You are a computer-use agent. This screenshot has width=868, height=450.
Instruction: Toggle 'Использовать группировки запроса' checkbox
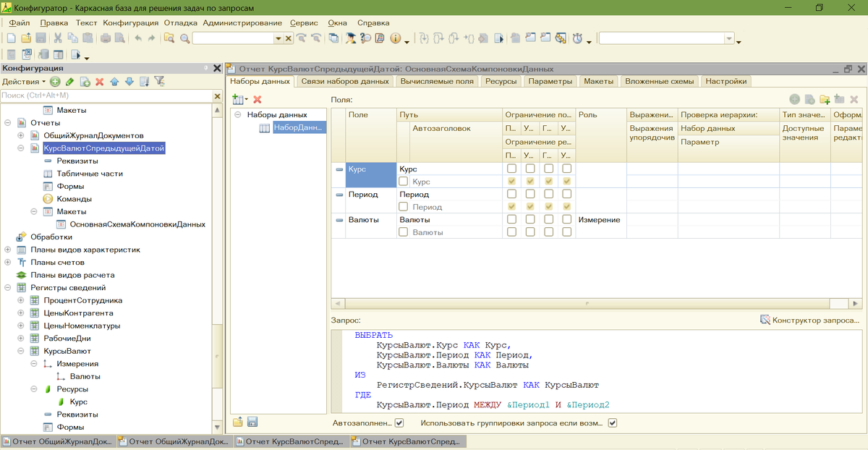613,423
